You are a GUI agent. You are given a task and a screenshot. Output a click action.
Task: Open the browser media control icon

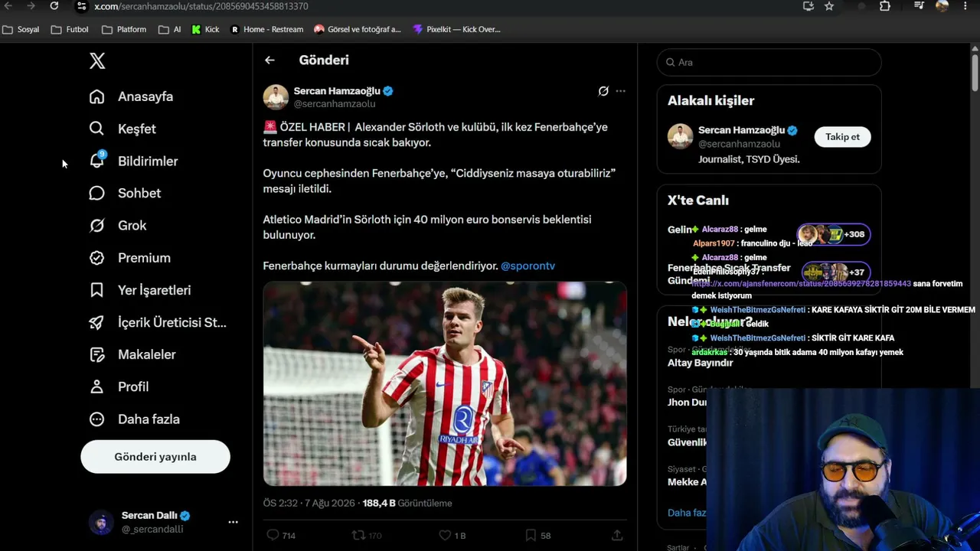920,6
